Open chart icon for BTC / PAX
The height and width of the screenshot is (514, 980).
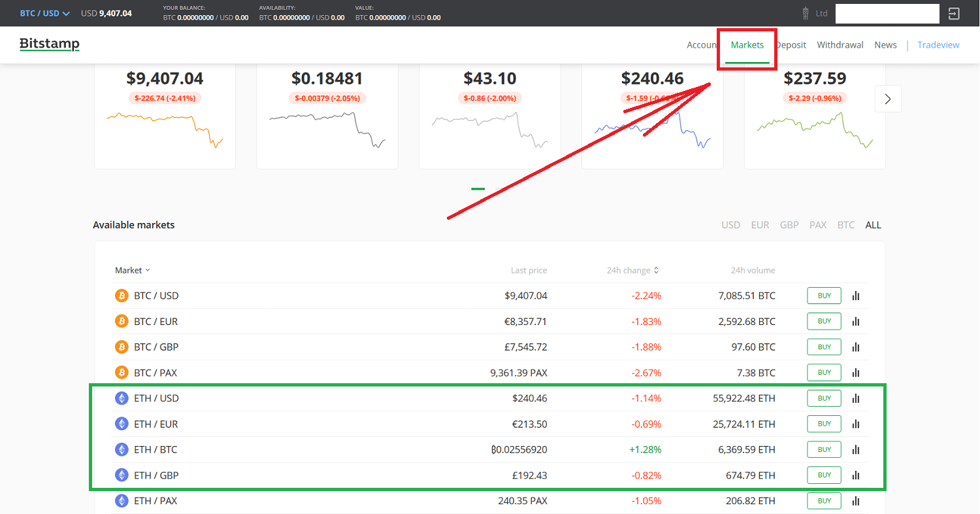click(856, 373)
